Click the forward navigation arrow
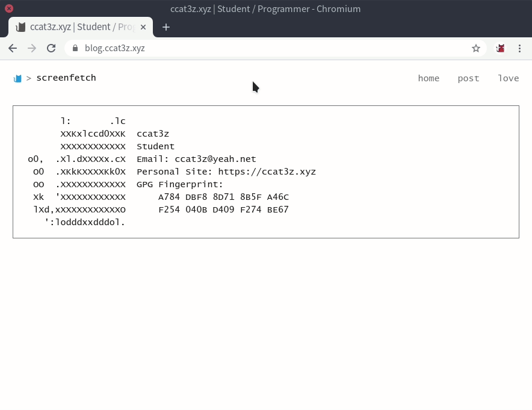 32,48
